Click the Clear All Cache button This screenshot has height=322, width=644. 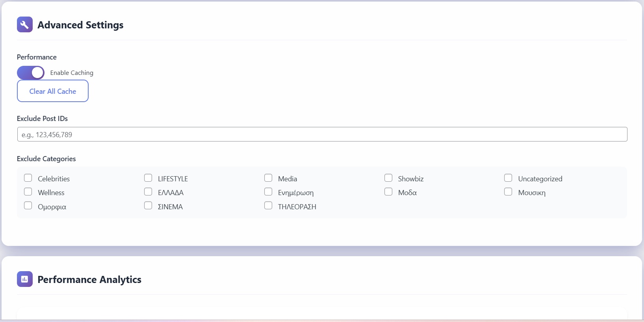click(53, 91)
